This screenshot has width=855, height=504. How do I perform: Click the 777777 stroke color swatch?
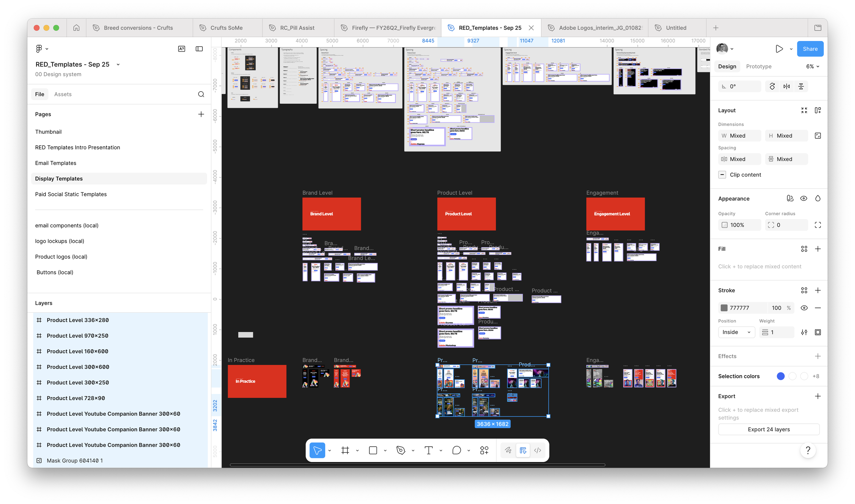click(x=724, y=308)
